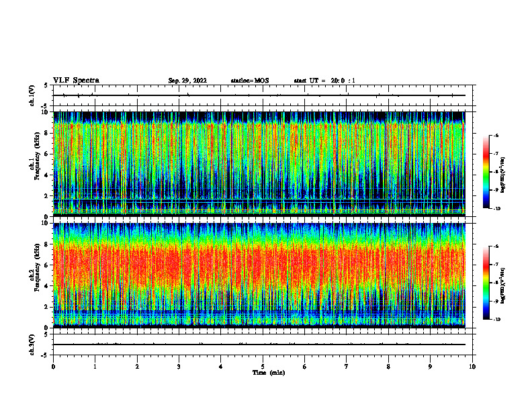This screenshot has width=532, height=411.
Task: Select the ch.2 "Frequency (kHz)" axis label
Action: (37, 267)
